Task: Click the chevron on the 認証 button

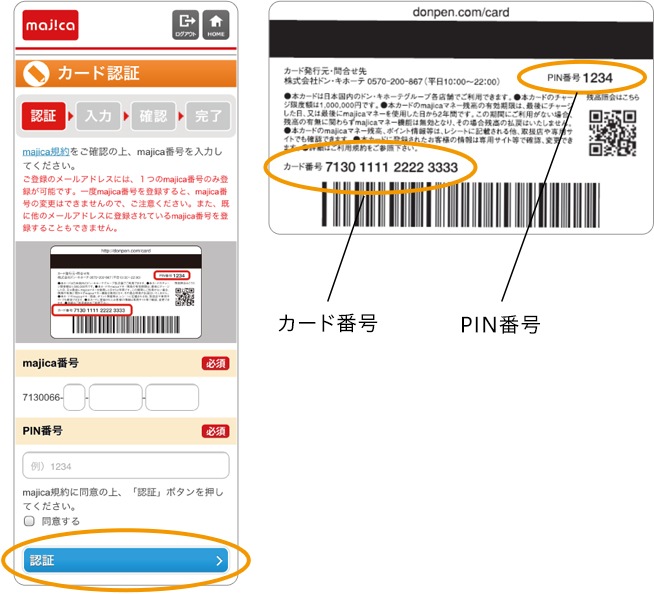Action: pyautogui.click(x=219, y=561)
